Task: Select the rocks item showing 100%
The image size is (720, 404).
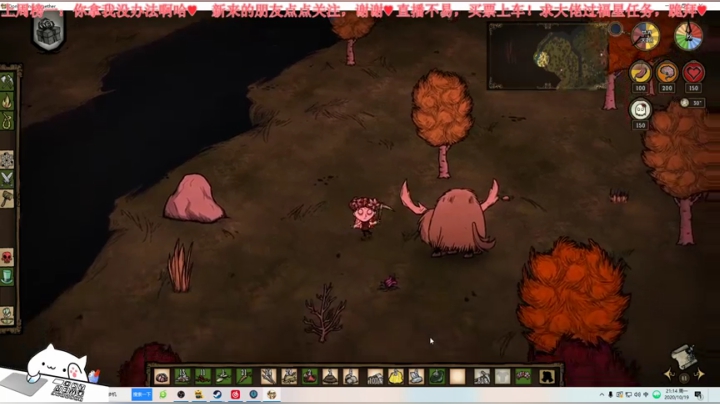Action: pyautogui.click(x=375, y=376)
